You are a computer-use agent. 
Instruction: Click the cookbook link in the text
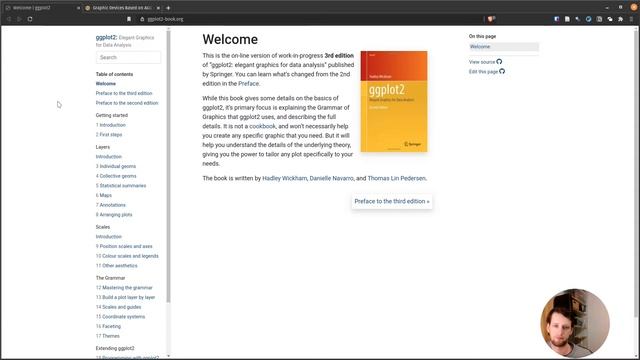point(262,127)
